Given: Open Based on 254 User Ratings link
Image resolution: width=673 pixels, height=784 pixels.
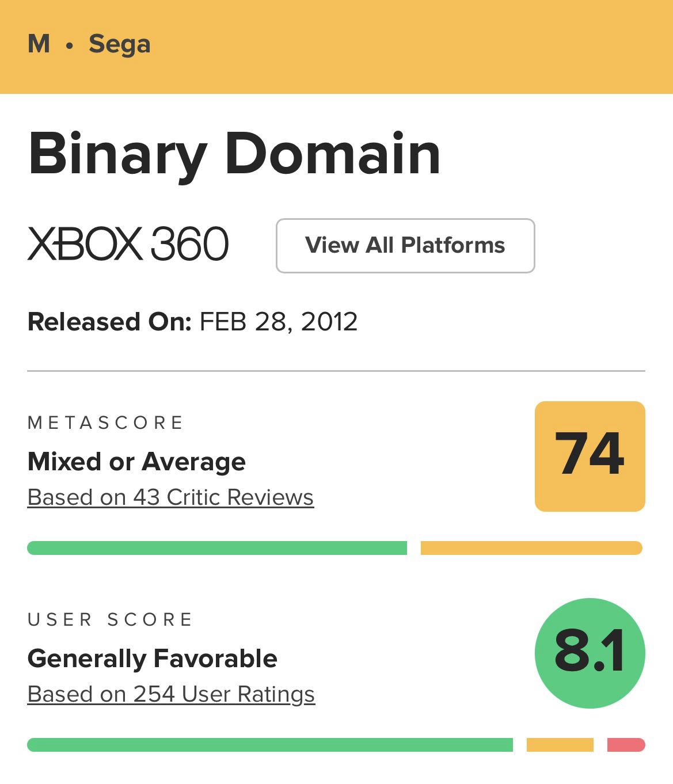Looking at the screenshot, I should click(171, 694).
